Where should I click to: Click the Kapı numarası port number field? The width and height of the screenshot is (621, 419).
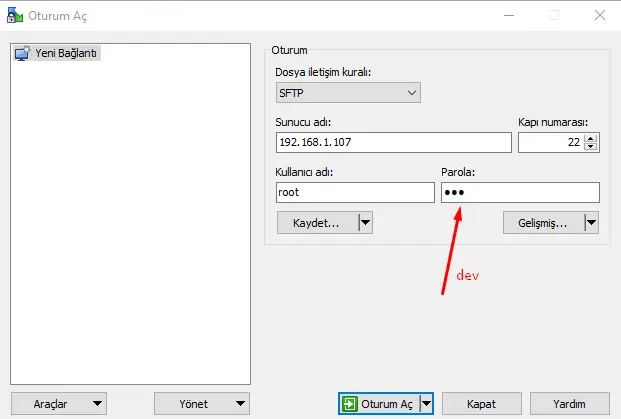click(x=550, y=143)
